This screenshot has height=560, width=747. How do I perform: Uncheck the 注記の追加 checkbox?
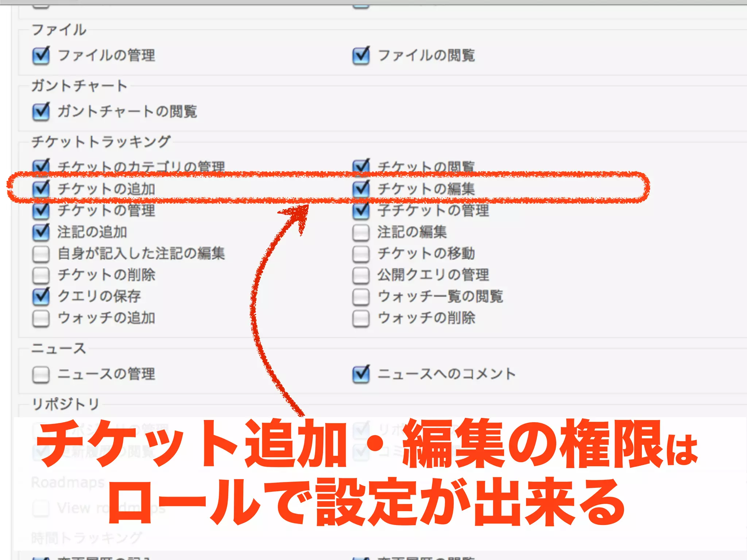(x=41, y=232)
